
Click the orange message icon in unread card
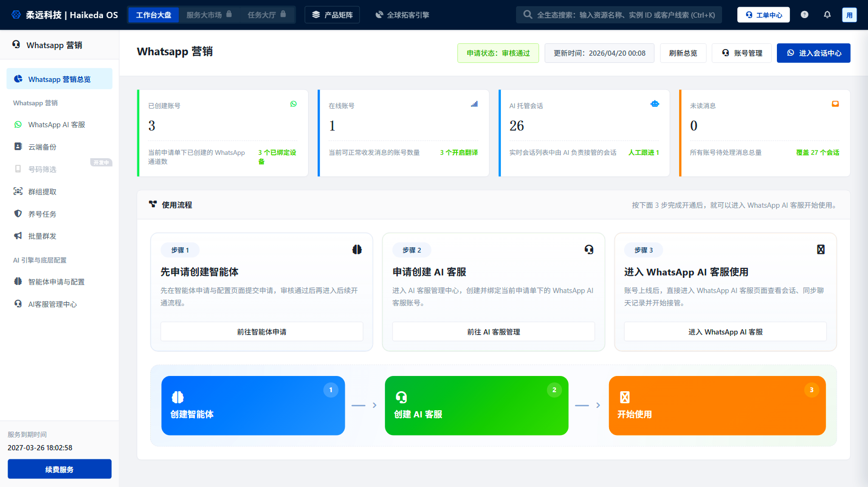click(835, 104)
